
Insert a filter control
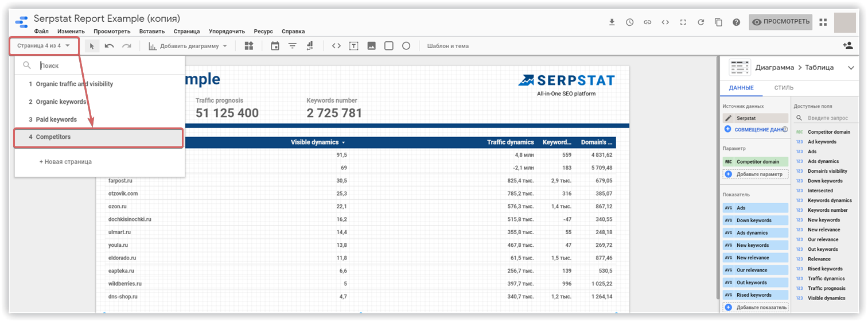tap(293, 46)
